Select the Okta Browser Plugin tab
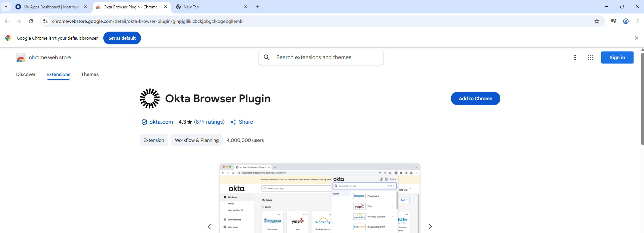Image resolution: width=644 pixels, height=233 pixels. [131, 7]
